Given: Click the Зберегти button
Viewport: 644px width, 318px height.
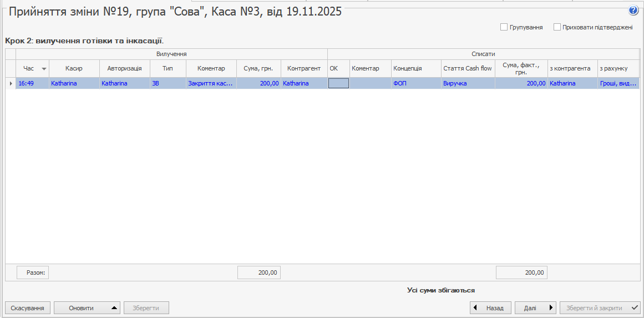Looking at the screenshot, I should click(x=146, y=308).
